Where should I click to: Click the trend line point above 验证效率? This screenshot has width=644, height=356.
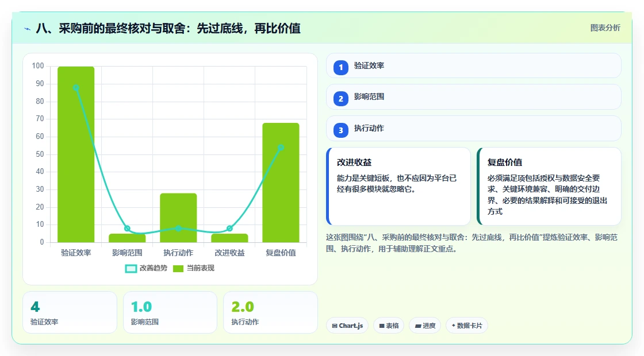pyautogui.click(x=76, y=88)
